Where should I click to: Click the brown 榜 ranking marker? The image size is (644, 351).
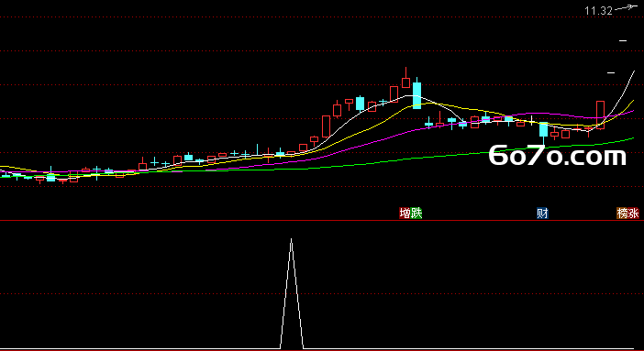[x=622, y=213]
